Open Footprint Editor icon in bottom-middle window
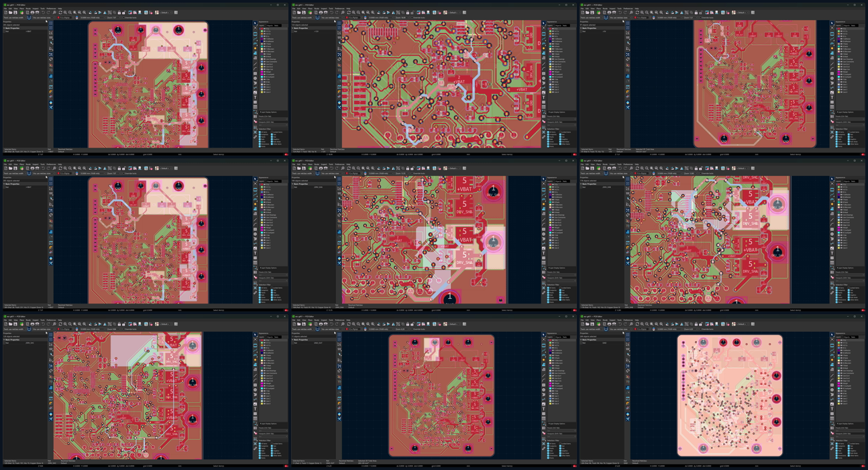 point(419,324)
